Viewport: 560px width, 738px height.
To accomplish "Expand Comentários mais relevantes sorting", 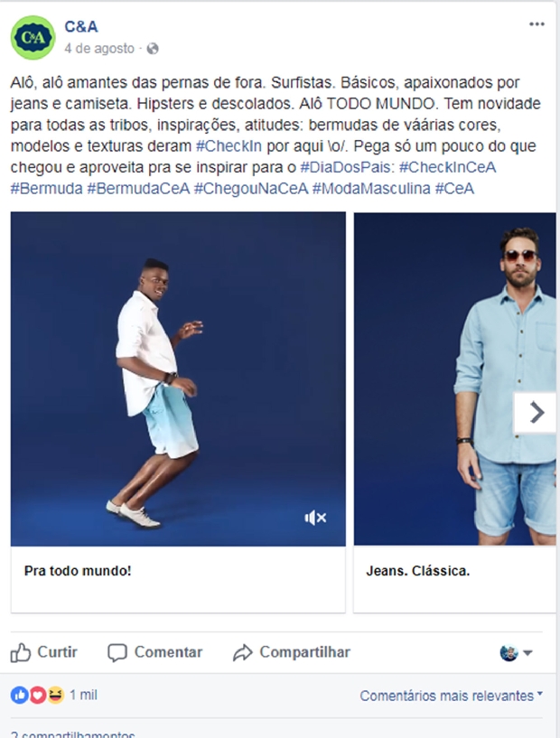I will [x=452, y=696].
